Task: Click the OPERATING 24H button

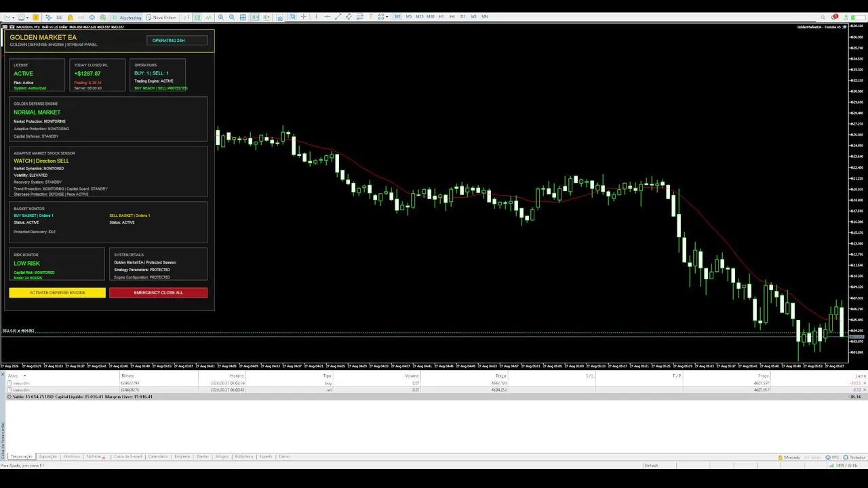Action: pos(177,40)
